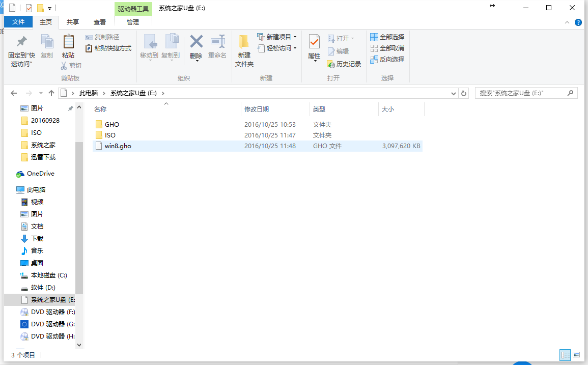Switch to large icons view at status bar

pyautogui.click(x=576, y=355)
